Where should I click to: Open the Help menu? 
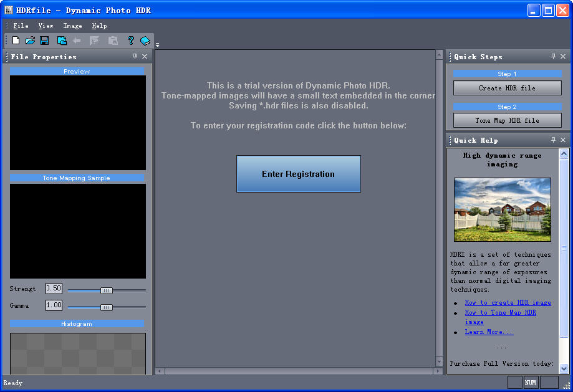coord(99,26)
